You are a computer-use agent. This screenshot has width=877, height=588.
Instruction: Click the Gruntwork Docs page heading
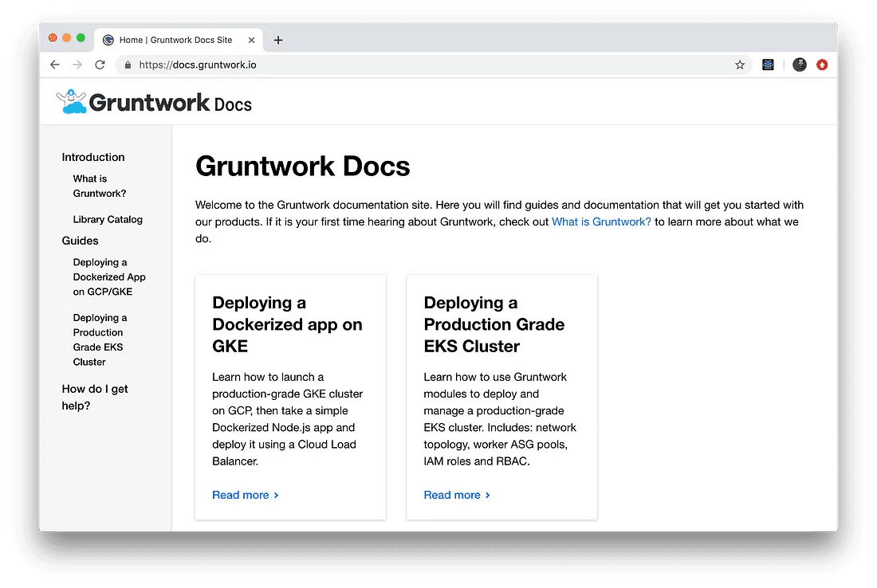[x=303, y=166]
